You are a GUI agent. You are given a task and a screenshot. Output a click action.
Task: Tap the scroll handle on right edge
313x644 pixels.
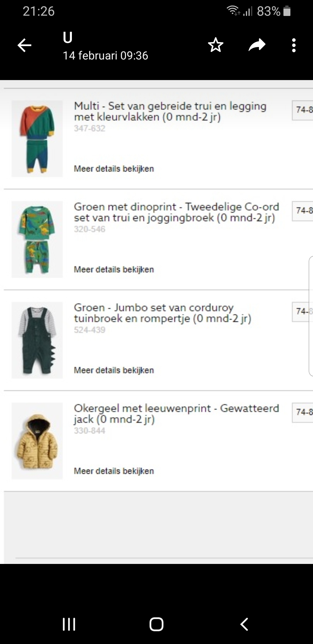click(x=311, y=316)
